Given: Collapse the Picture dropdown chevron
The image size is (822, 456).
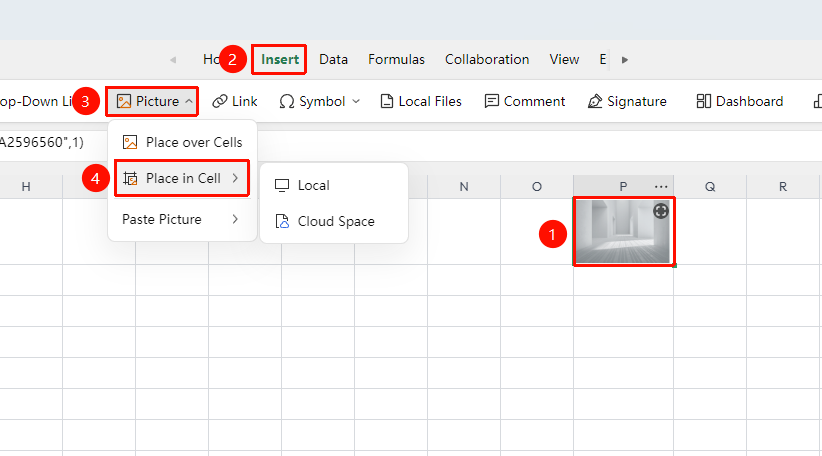Looking at the screenshot, I should 189,101.
